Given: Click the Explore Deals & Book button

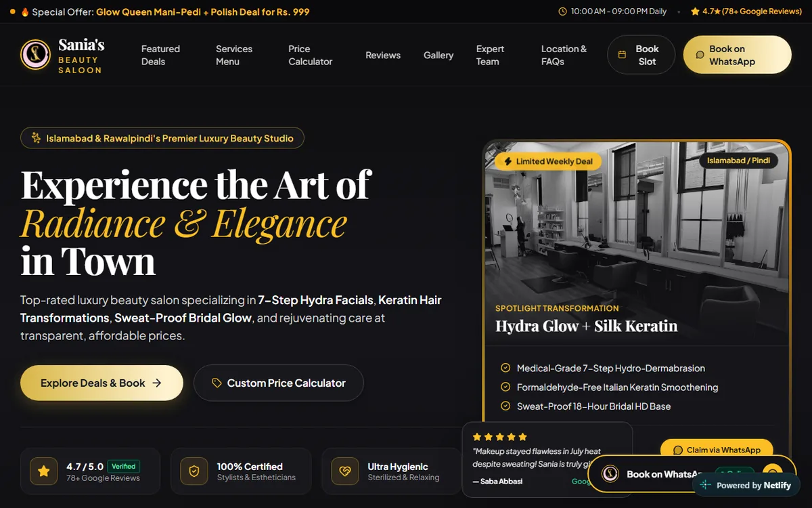Looking at the screenshot, I should pyautogui.click(x=101, y=383).
